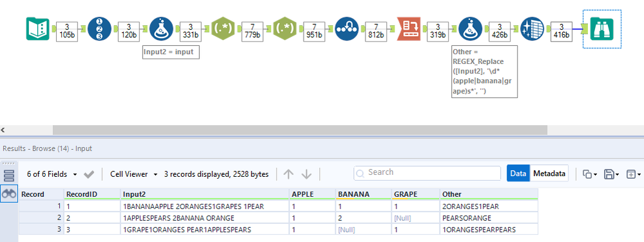Click the Formula tool labeled Input2 = input
This screenshot has height=242, width=644.
click(x=161, y=29)
